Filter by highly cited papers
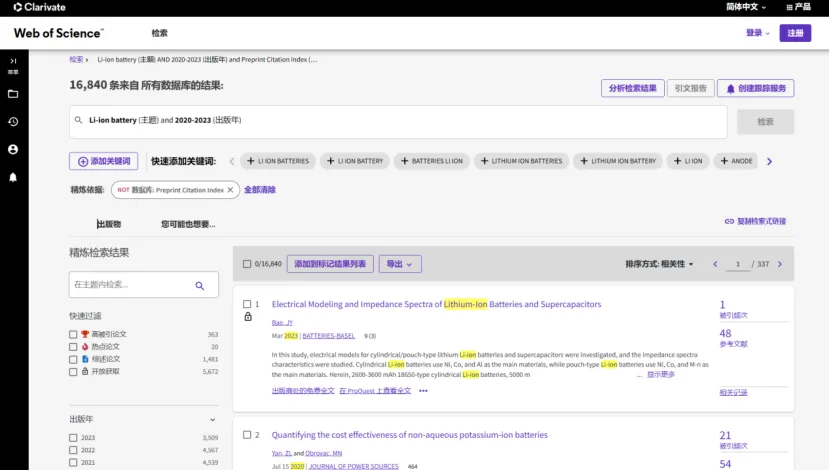This screenshot has width=829, height=470. 73,334
